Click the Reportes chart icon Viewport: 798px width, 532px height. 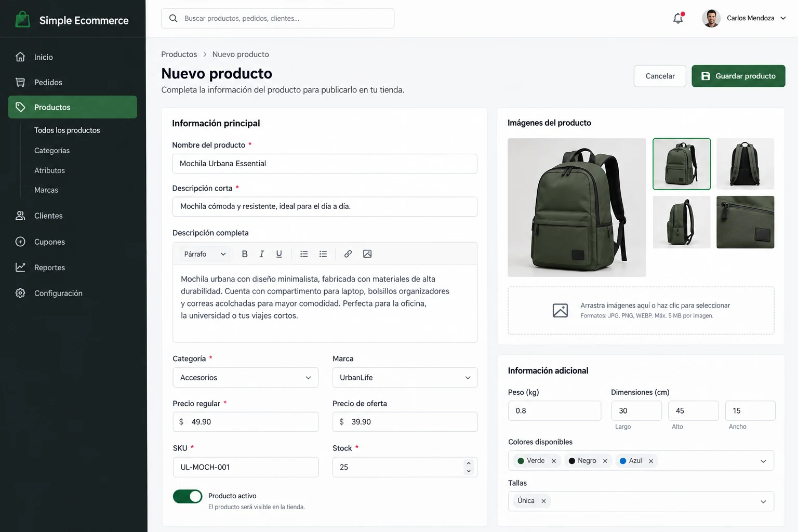(x=20, y=267)
